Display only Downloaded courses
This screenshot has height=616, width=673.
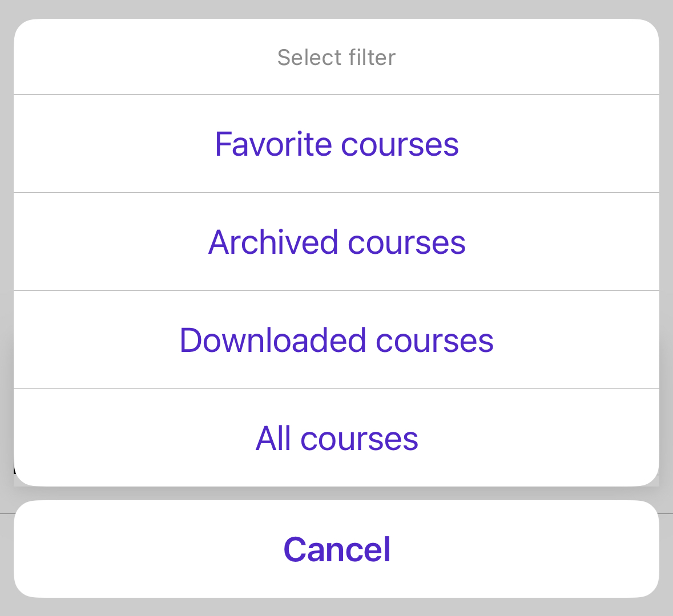point(336,340)
